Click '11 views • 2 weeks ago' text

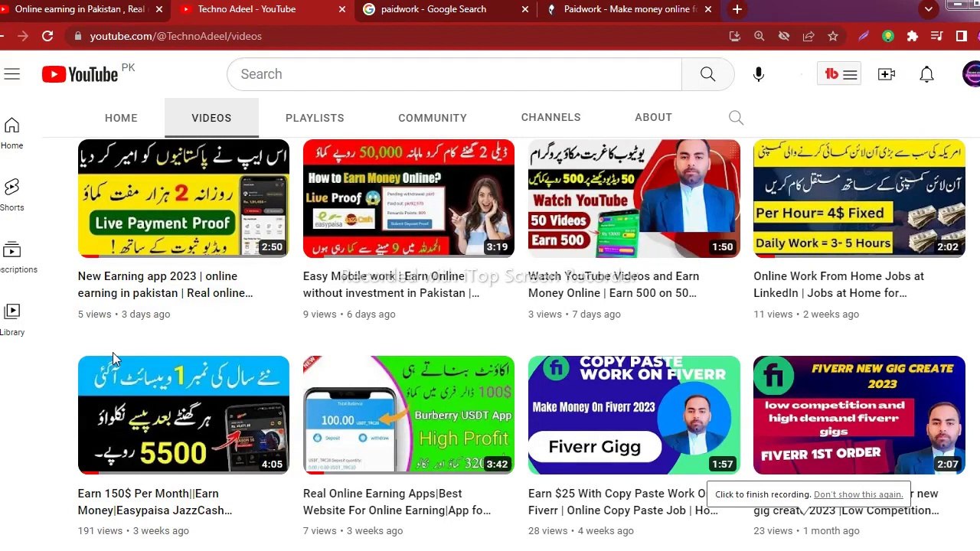point(806,314)
